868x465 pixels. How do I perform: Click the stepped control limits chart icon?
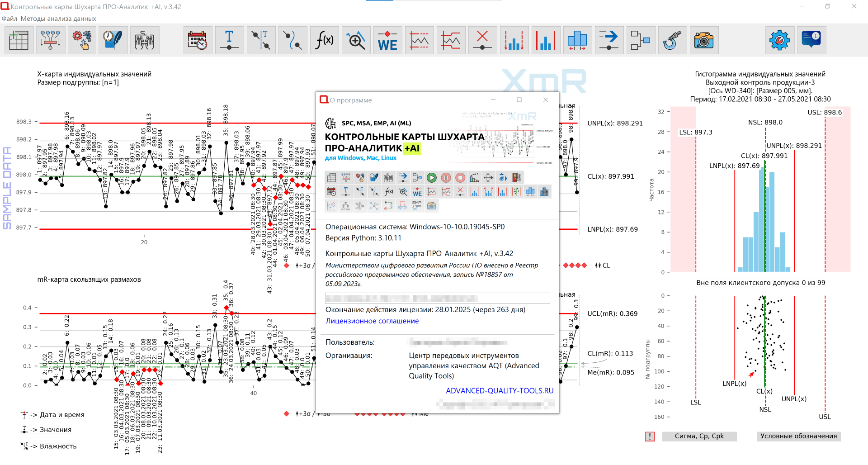(451, 40)
